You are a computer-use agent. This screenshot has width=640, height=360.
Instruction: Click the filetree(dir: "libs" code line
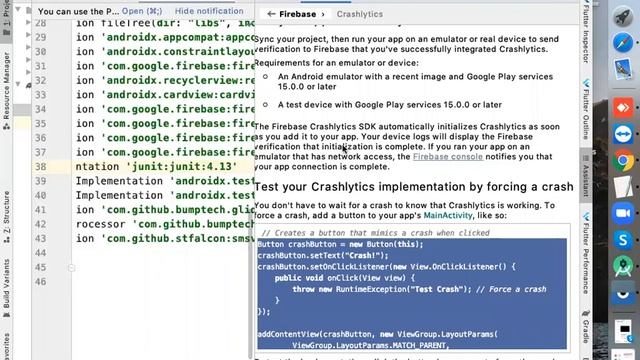pos(165,23)
